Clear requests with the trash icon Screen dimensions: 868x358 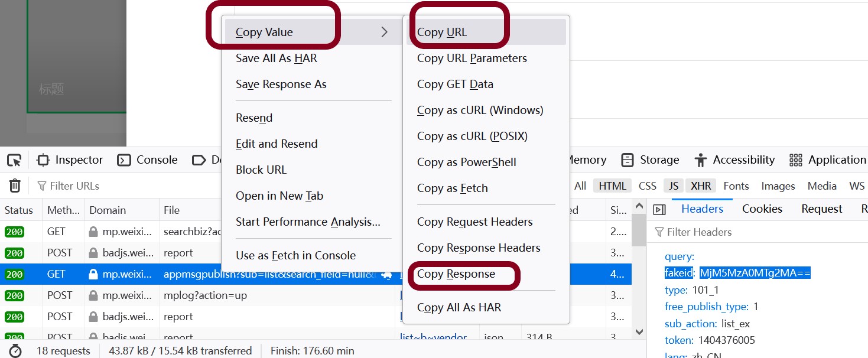click(15, 185)
